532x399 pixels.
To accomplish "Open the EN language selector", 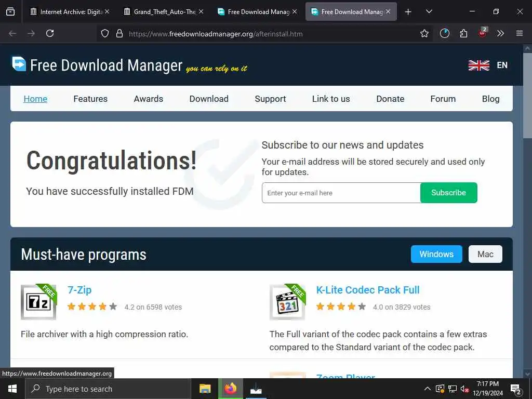I will coord(502,65).
